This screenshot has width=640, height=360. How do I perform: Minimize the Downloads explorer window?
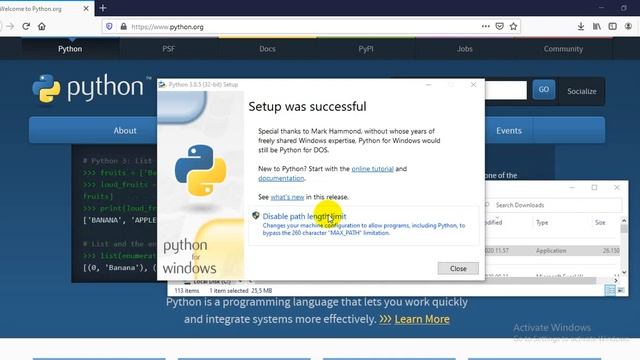pyautogui.click(x=572, y=187)
